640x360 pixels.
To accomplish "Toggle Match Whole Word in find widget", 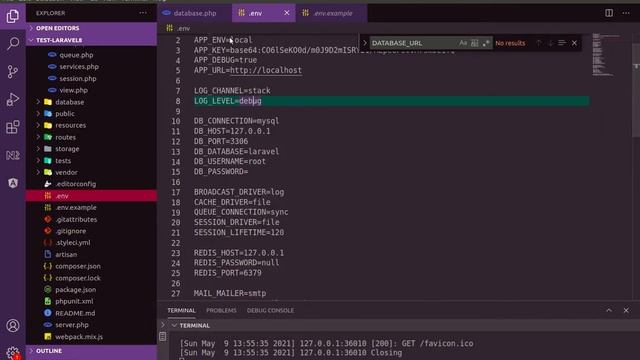I will (x=474, y=43).
